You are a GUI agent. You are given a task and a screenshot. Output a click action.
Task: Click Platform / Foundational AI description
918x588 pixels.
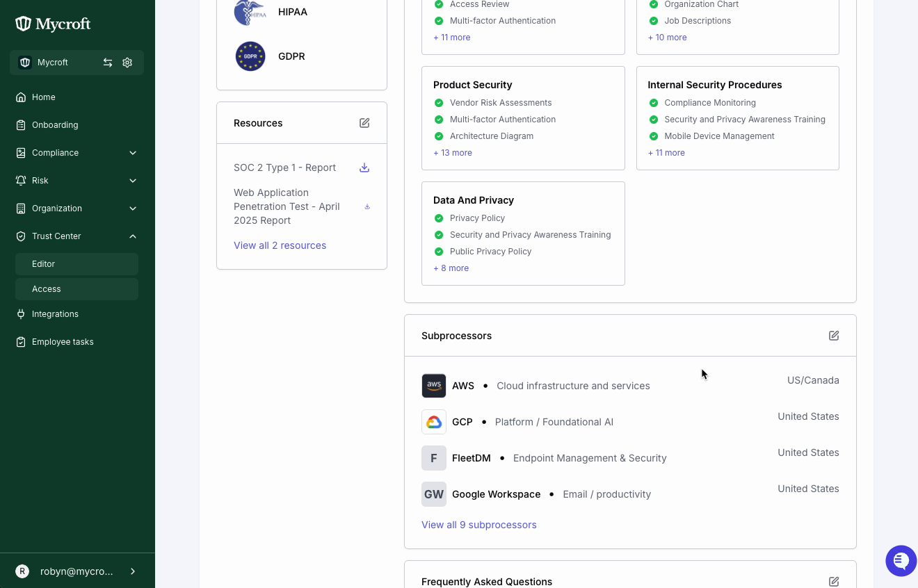click(x=554, y=422)
